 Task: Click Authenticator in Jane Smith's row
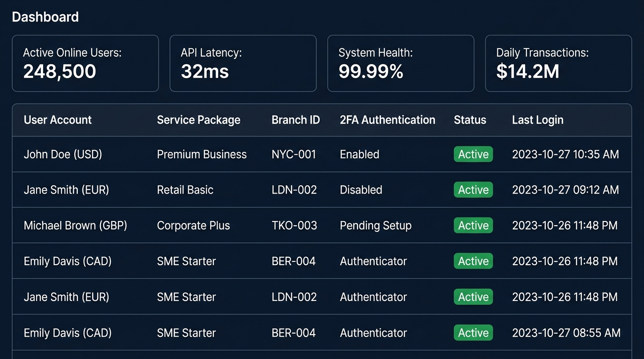[x=373, y=297]
